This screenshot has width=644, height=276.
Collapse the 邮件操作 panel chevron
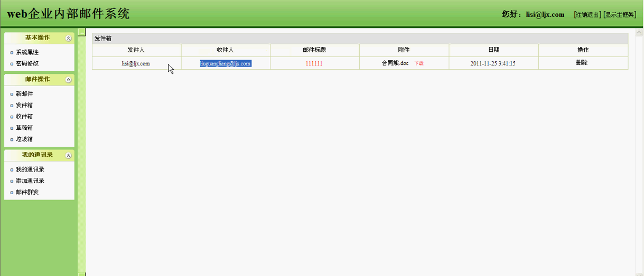[x=68, y=80]
